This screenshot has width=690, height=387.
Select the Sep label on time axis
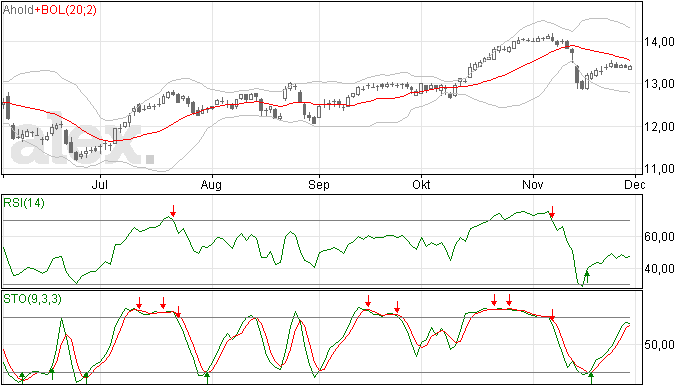(319, 185)
